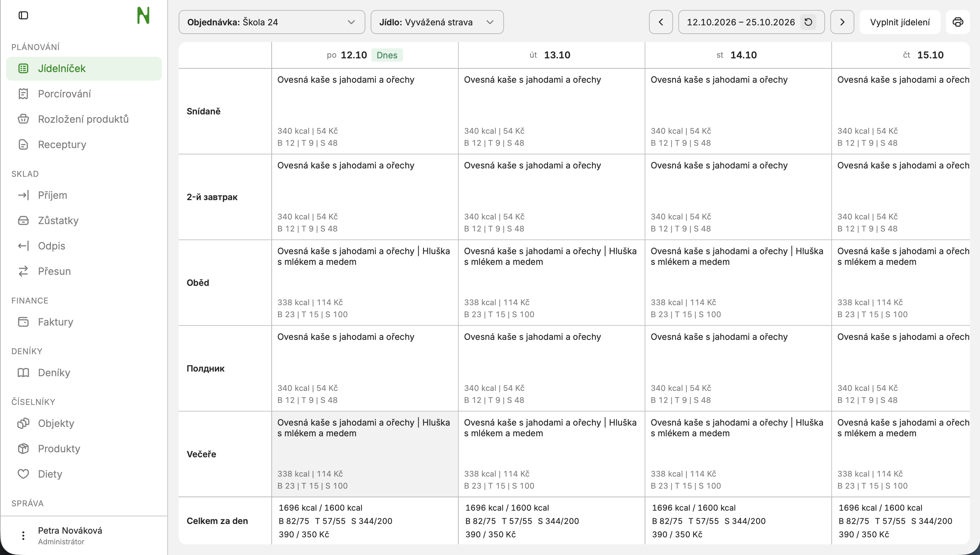This screenshot has height=555, width=980.
Task: Go to the previous date range
Action: click(x=661, y=22)
